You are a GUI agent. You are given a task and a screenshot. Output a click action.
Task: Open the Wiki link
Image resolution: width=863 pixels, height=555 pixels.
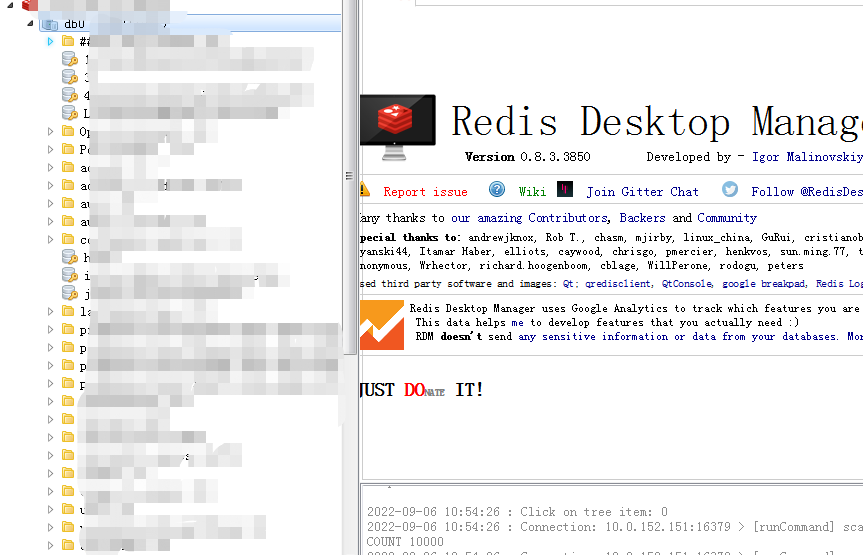click(x=532, y=192)
